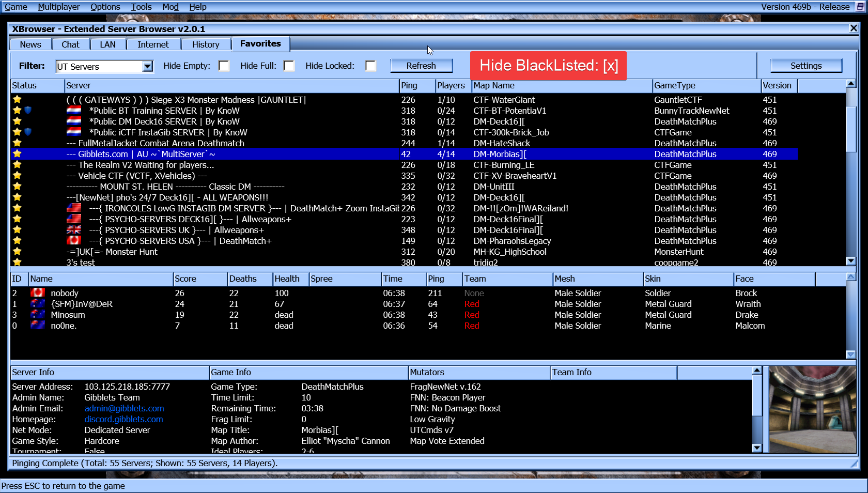Viewport: 868px width, 493px height.
Task: Open the Mod menu
Action: [x=171, y=7]
